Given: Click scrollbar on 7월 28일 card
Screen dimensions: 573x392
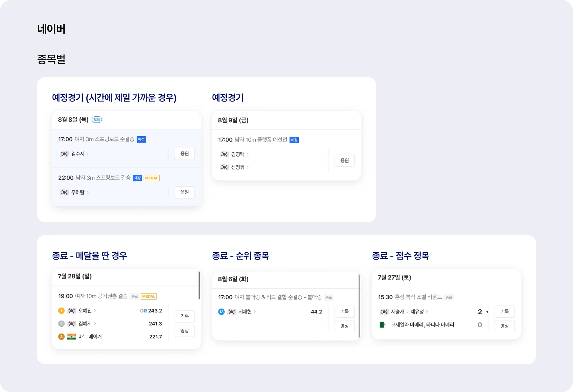Looking at the screenshot, I should pyautogui.click(x=199, y=285).
